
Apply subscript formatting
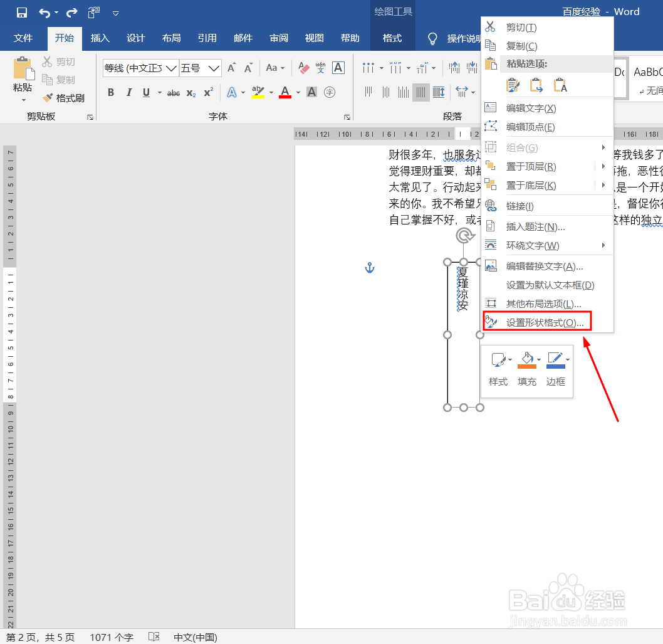tap(190, 92)
